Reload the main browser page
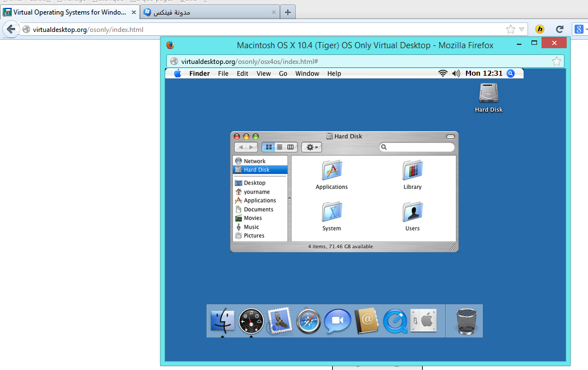This screenshot has height=370, width=588. click(559, 29)
